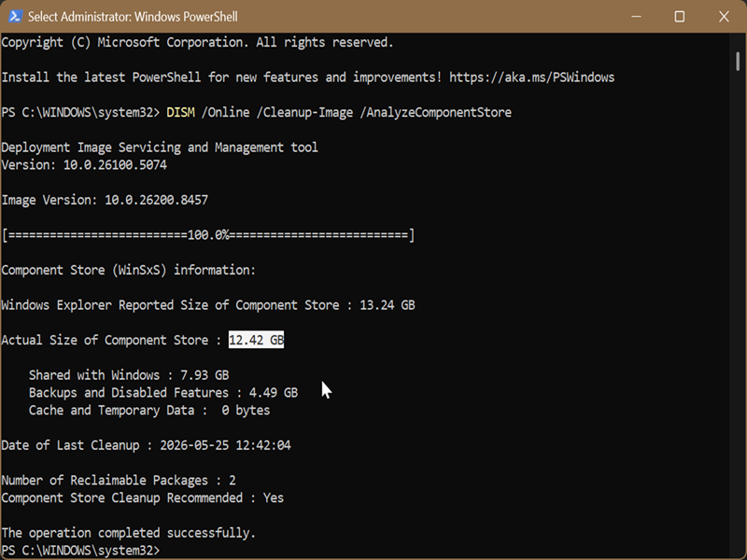The height and width of the screenshot is (560, 747).
Task: Click the /AnalyzeComponentStore parameter text
Action: [435, 112]
